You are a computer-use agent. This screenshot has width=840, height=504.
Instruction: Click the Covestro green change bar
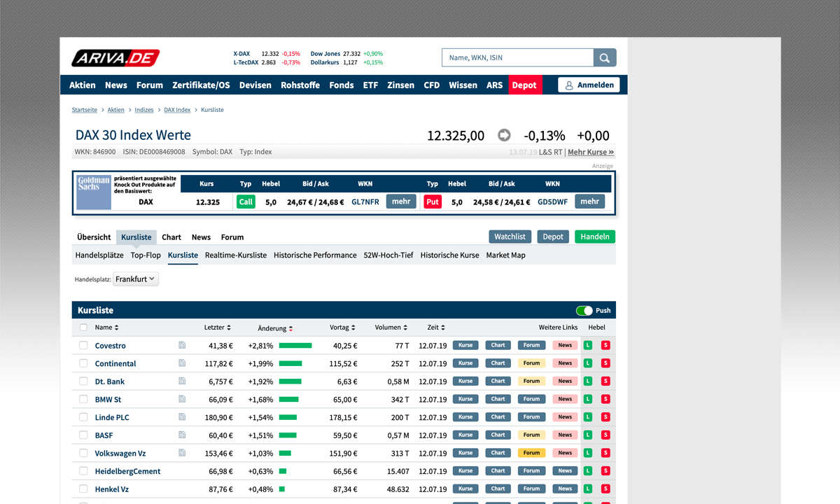point(295,345)
